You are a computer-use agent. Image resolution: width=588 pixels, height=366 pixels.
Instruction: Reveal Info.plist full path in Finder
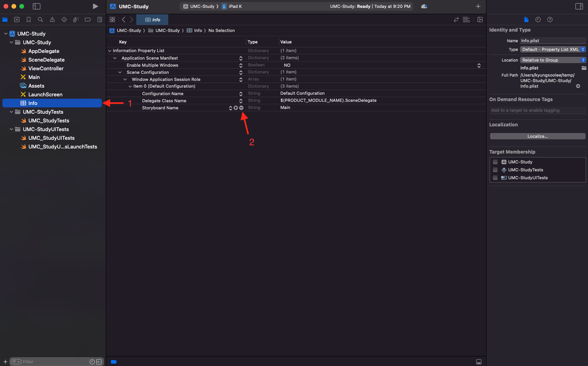(578, 86)
